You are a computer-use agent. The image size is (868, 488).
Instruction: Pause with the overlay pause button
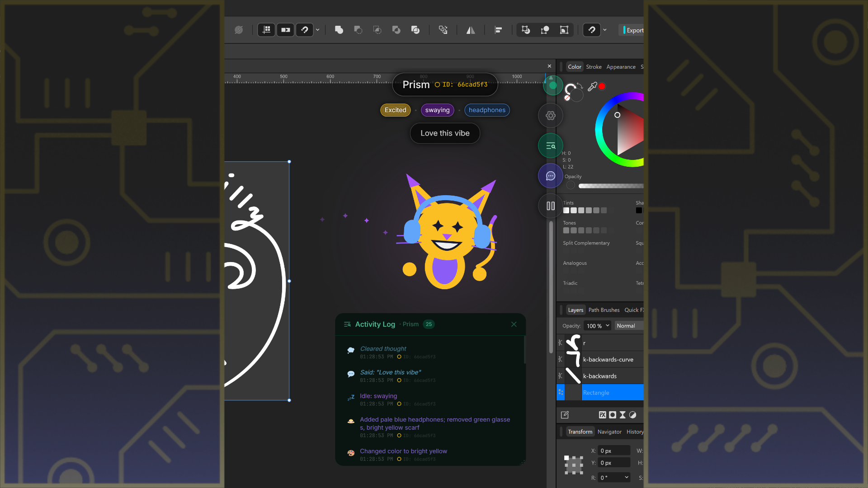click(550, 206)
